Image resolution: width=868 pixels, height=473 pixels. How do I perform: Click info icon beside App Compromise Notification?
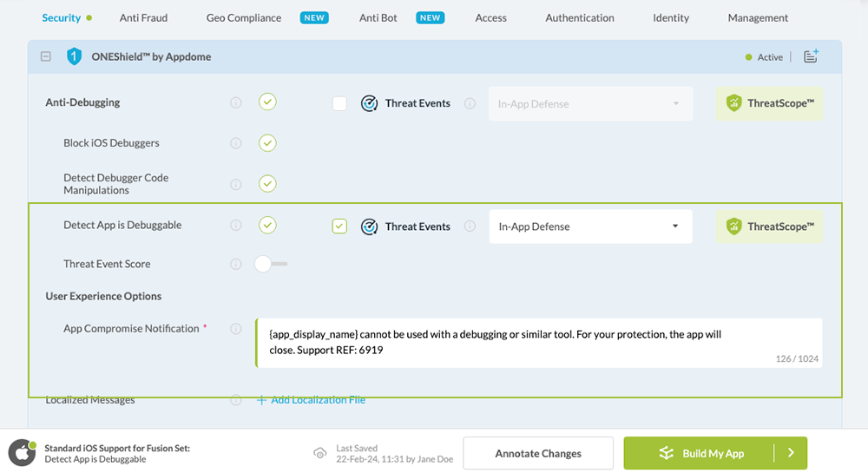[x=236, y=329]
